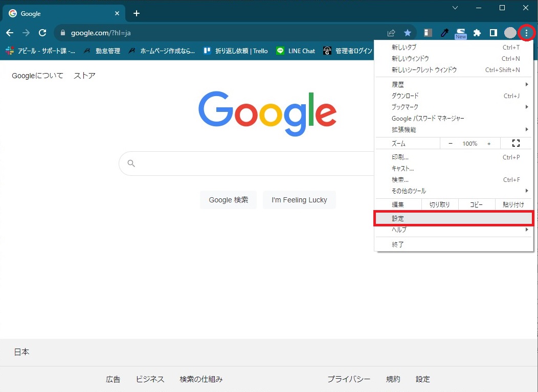Screen dimensions: 538x392
Task: Expand the ヘルプ submenu
Action: [x=454, y=230]
